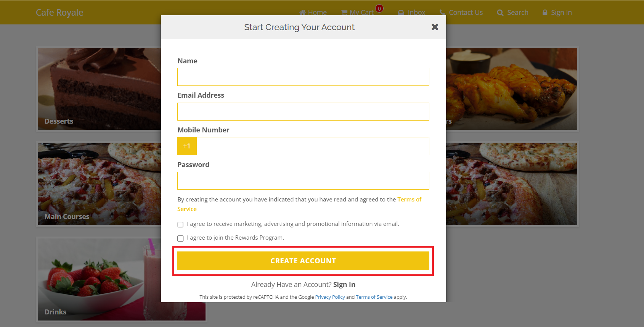
Task: Focus the Name input field
Action: (303, 77)
